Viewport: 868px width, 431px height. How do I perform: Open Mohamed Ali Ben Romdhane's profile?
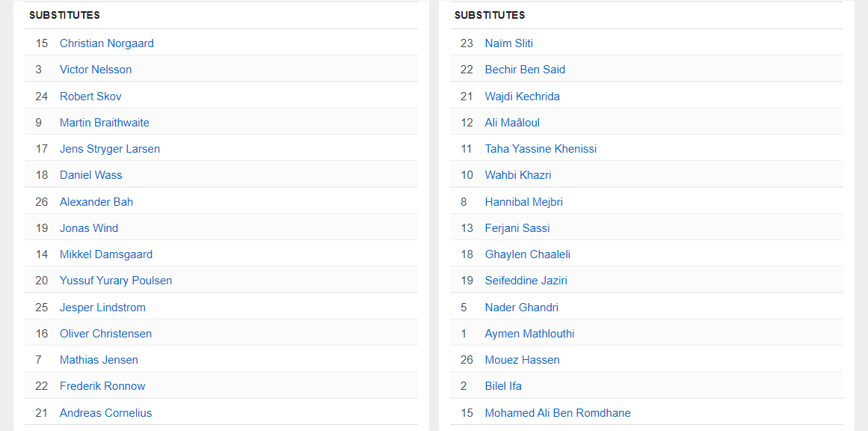coord(557,413)
